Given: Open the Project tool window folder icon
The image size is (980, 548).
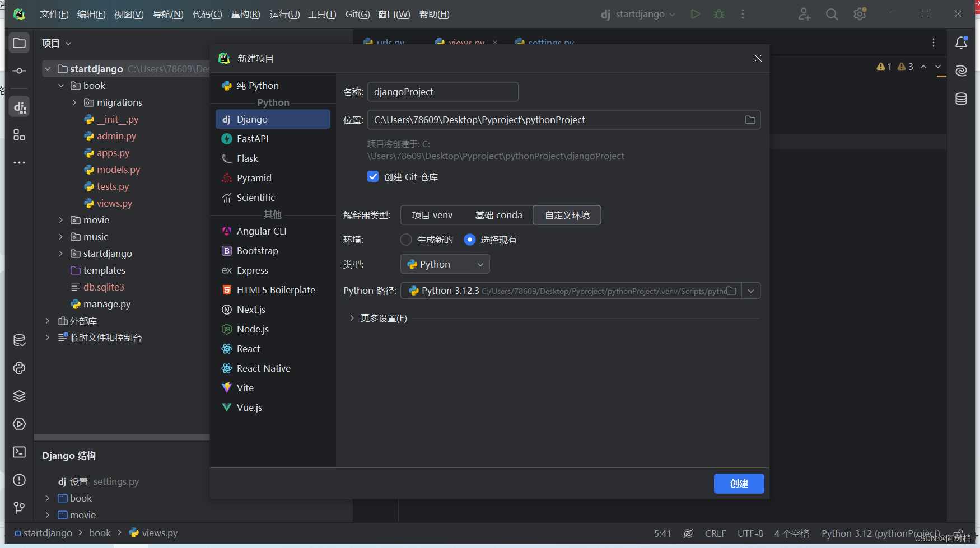Looking at the screenshot, I should pyautogui.click(x=19, y=43).
